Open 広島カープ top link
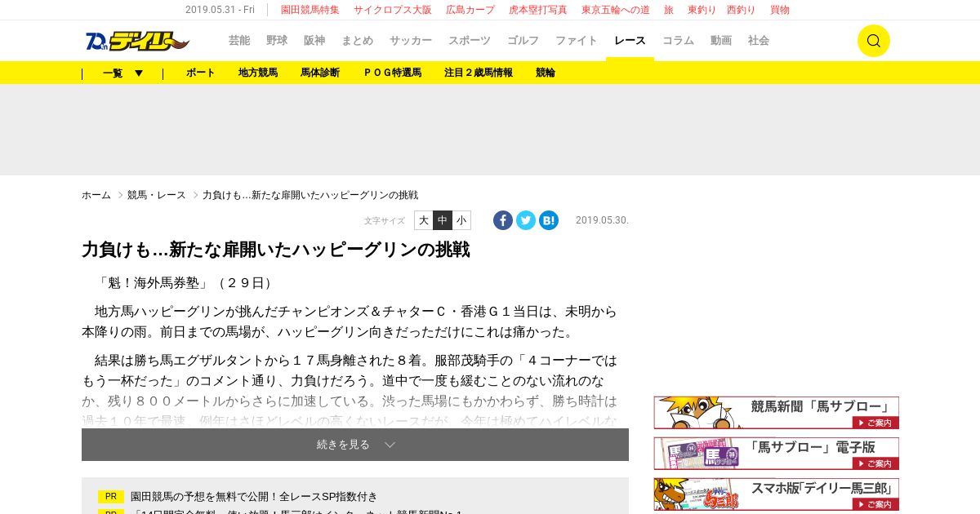The image size is (980, 514). tap(470, 10)
